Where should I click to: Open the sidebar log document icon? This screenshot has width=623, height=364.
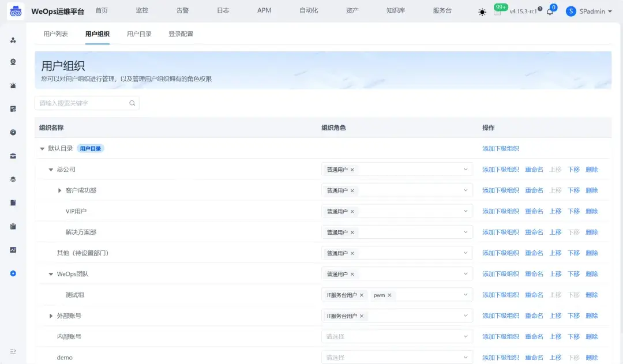pos(13,109)
